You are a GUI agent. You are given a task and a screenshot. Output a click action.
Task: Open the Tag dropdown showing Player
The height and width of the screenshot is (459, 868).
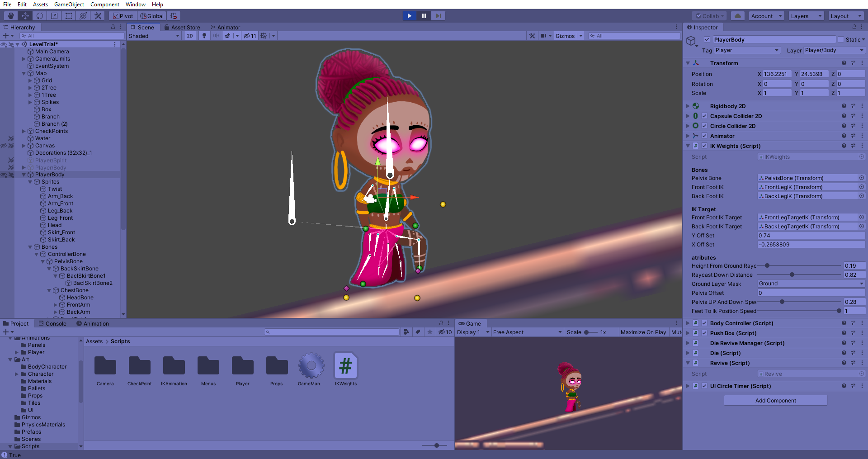coord(747,50)
